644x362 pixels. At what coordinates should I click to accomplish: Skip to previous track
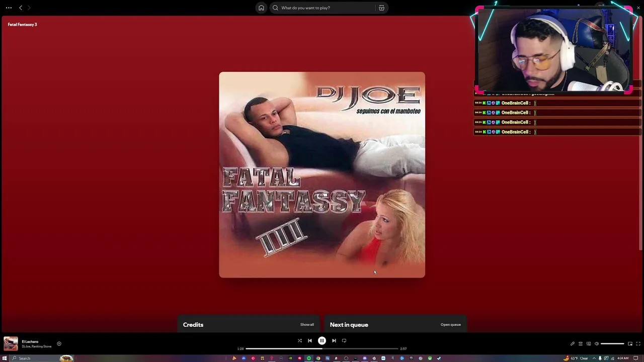pos(310,340)
